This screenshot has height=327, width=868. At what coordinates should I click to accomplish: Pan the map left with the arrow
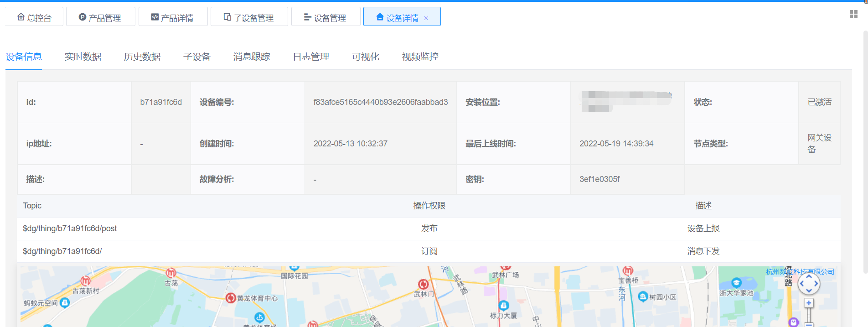point(802,284)
